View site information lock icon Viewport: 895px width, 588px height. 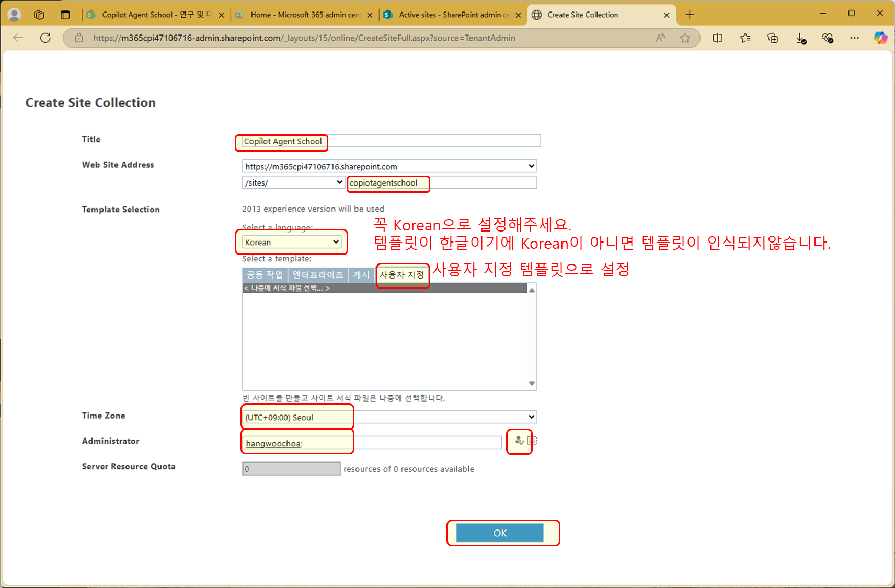(x=79, y=38)
